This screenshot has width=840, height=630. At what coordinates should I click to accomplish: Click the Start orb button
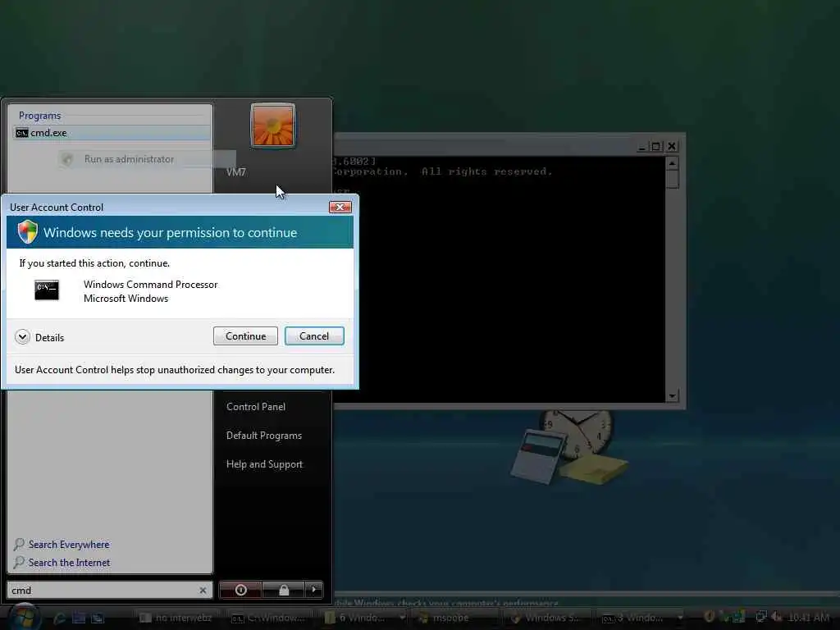pyautogui.click(x=24, y=616)
